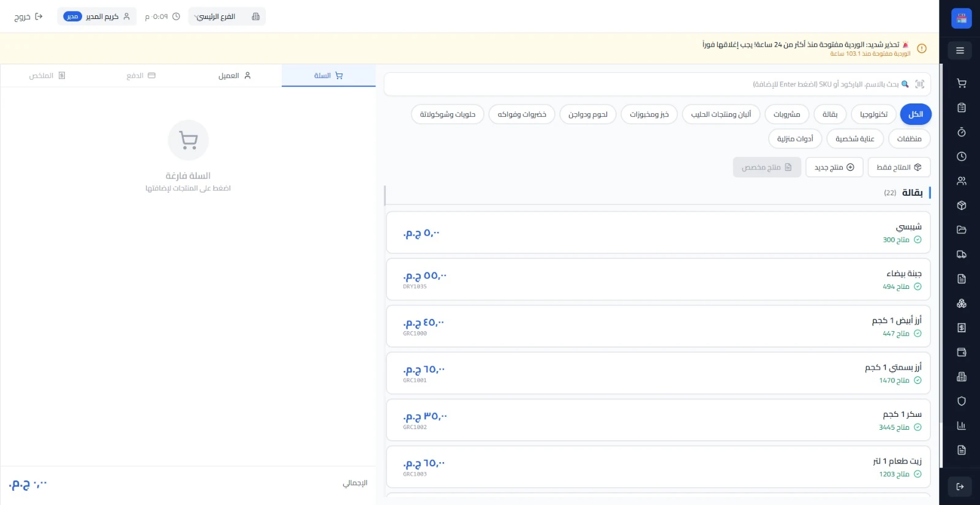Filter by 'تكنولوجيا' category chip
This screenshot has height=505, width=980.
click(x=873, y=114)
